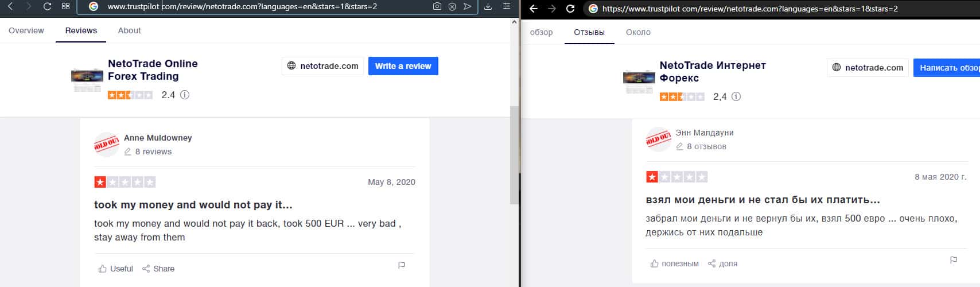Flag the Russian review by Энн Малдауни
The width and height of the screenshot is (980, 287).
tap(954, 260)
